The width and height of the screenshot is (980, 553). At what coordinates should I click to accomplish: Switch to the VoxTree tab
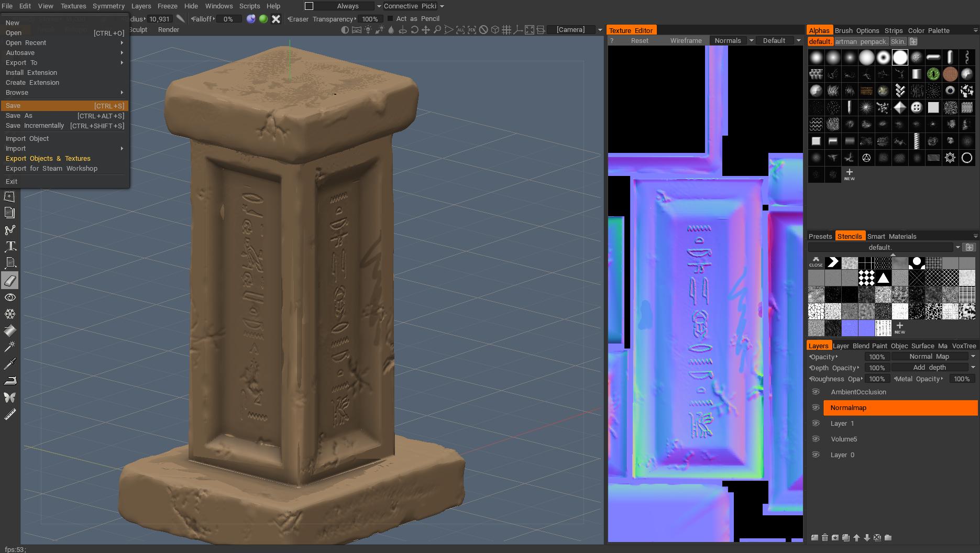pos(964,346)
